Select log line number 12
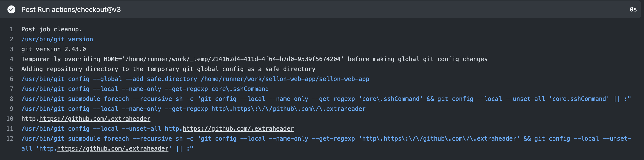This screenshot has width=644, height=160. tap(10, 138)
